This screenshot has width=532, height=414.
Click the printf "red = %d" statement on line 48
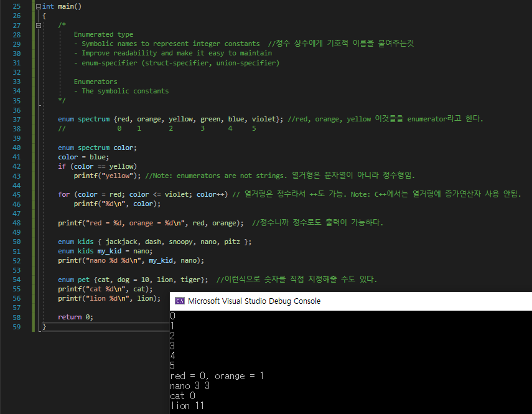151,223
